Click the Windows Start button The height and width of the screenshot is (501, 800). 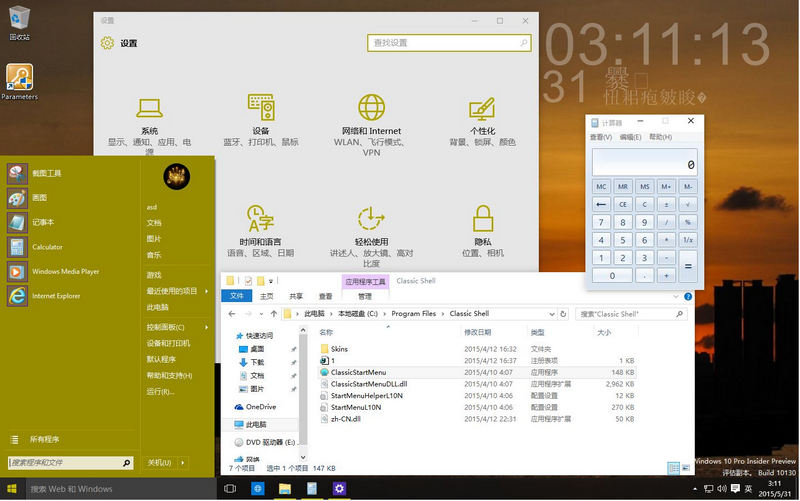(12, 489)
